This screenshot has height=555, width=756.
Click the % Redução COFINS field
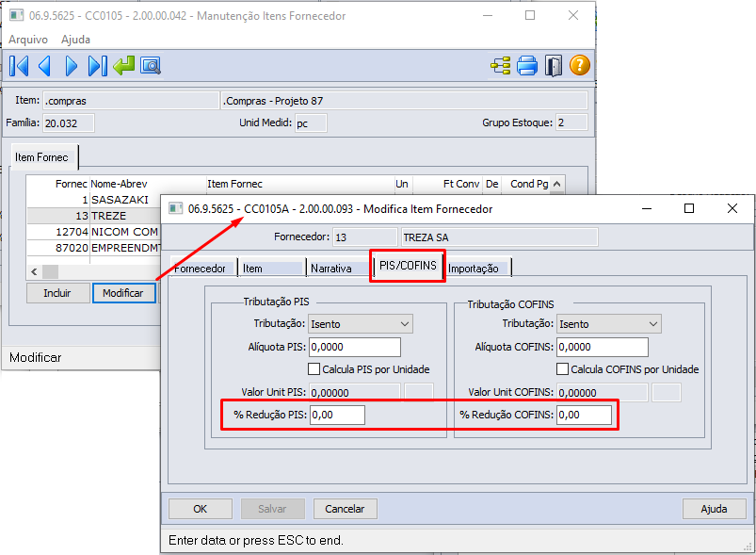click(x=584, y=415)
